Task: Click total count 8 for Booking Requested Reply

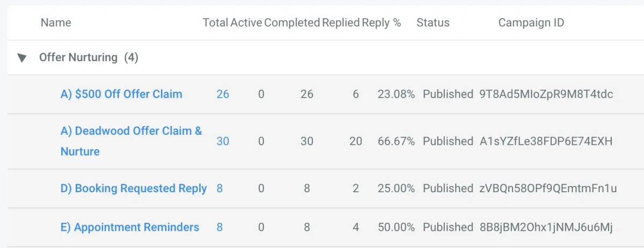Action: [x=219, y=188]
